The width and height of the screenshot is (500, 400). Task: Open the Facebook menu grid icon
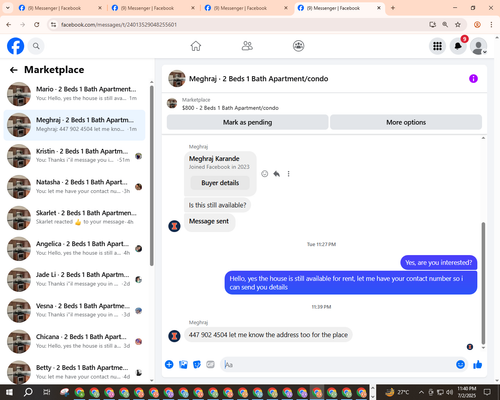(x=437, y=46)
